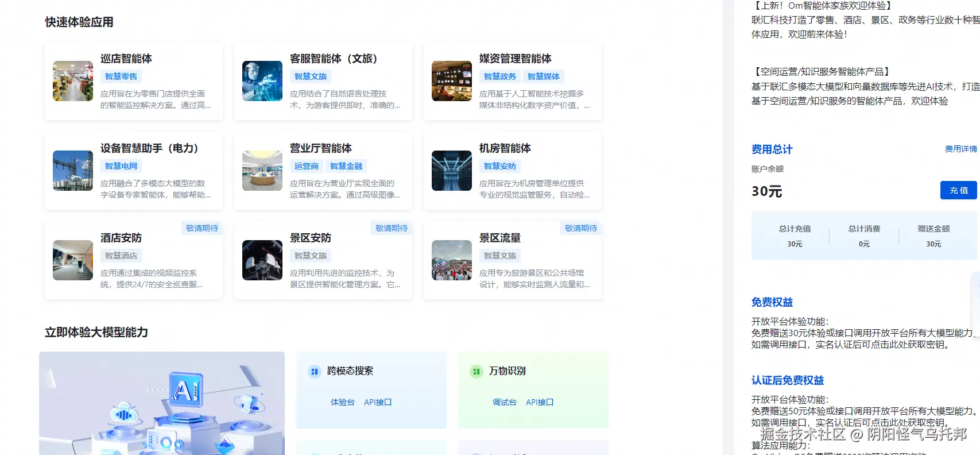Select the 智慧政务 tag

pyautogui.click(x=500, y=76)
